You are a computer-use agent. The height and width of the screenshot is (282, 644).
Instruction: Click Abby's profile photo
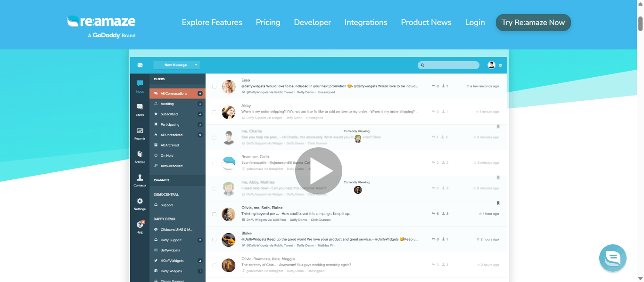pos(229,112)
